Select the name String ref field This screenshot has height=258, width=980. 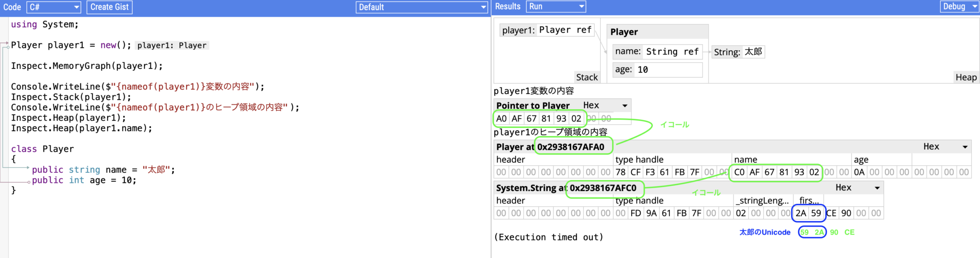tap(657, 52)
